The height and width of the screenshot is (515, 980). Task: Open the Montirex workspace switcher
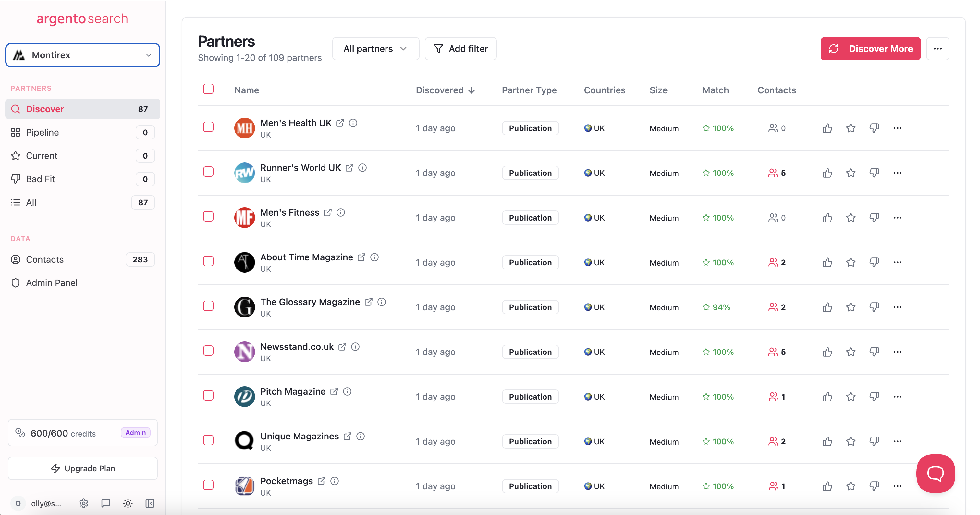click(x=82, y=55)
